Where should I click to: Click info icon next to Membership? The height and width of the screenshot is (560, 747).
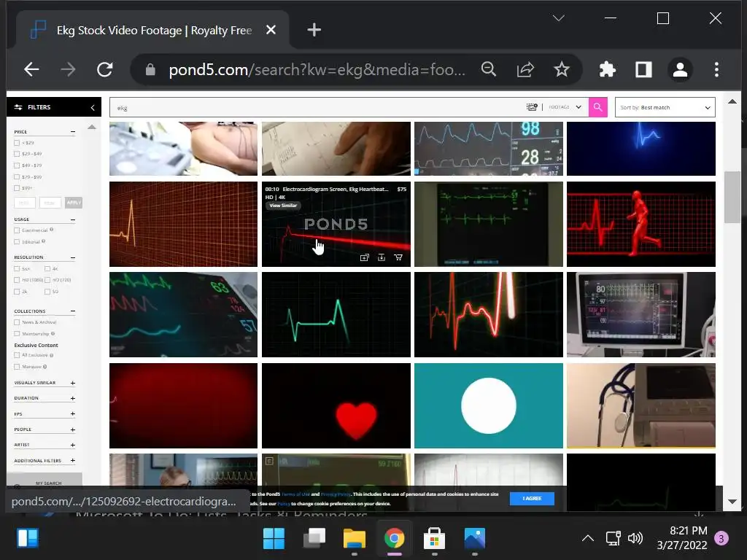(53, 333)
